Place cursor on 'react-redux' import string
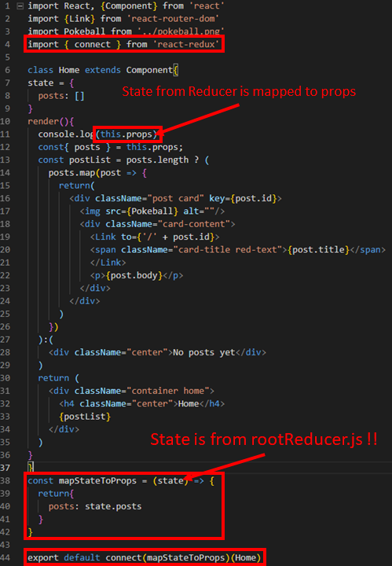The image size is (392, 566). coord(186,44)
